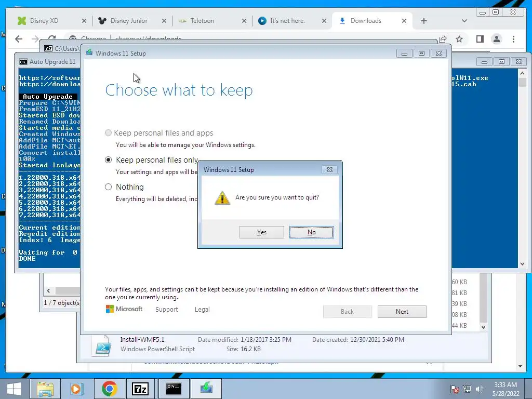Open the command prompt taskbar icon
532x399 pixels.
pyautogui.click(x=174, y=389)
